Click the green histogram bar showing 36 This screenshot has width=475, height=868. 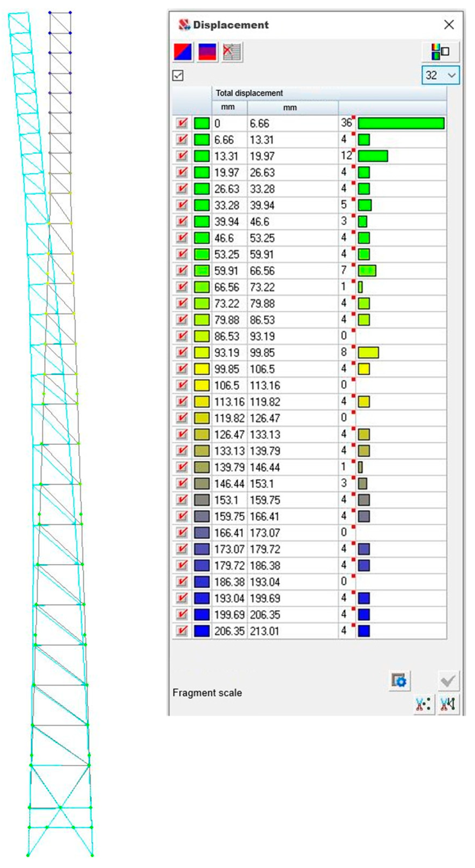[x=401, y=123]
